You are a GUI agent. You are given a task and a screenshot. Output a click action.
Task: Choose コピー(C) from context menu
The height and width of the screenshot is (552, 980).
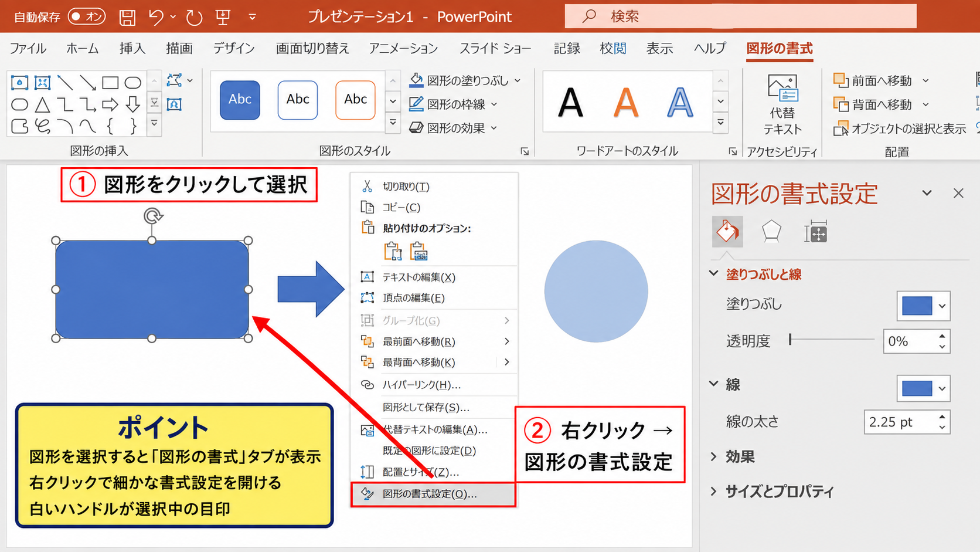tap(434, 207)
